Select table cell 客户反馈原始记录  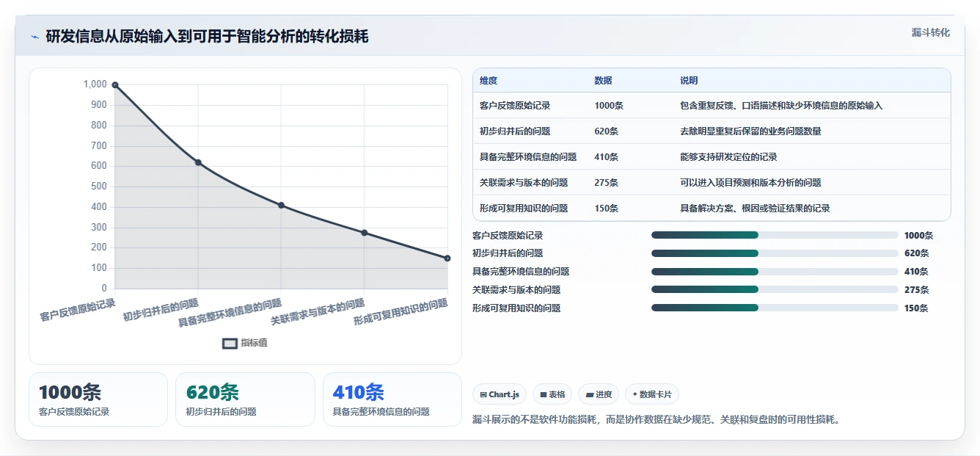(x=515, y=106)
